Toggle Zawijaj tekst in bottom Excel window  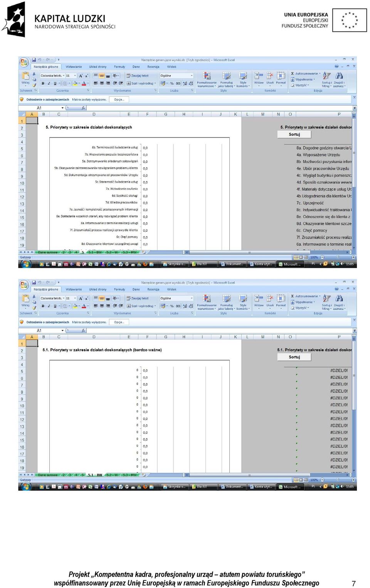click(137, 299)
